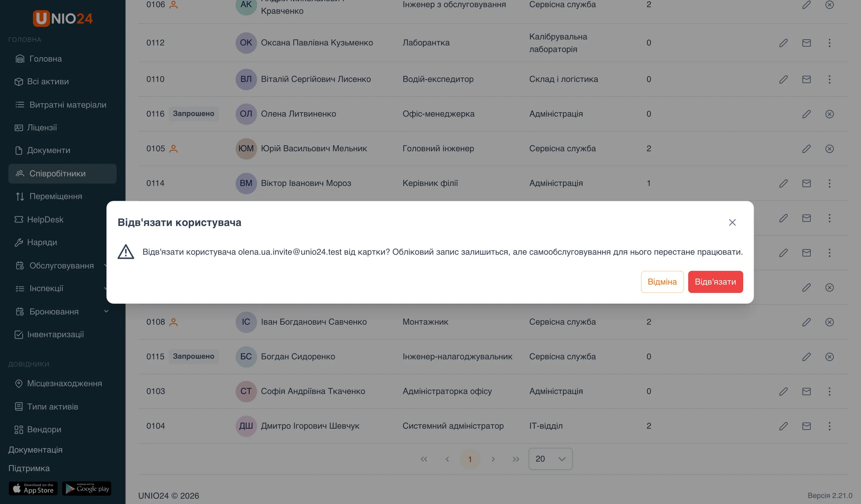The height and width of the screenshot is (504, 861).
Task: Edit pencil icon for Віталій Сергійович Лисенко
Action: pos(783,79)
